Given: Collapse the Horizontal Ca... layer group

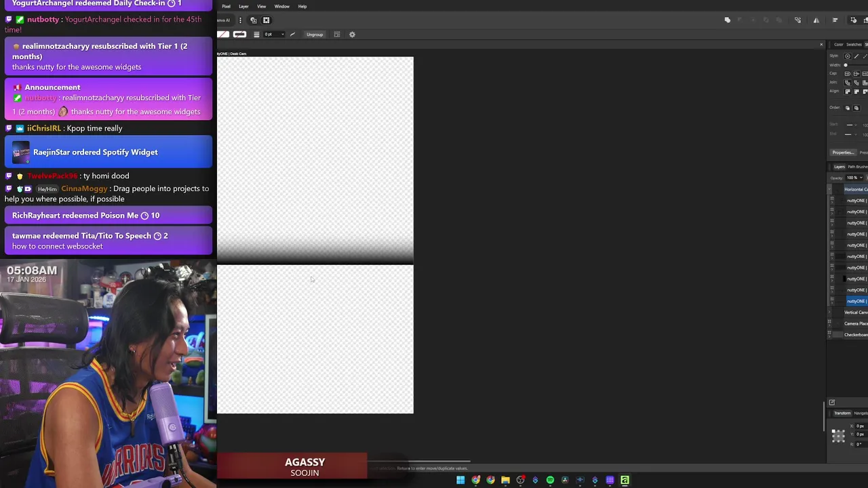Looking at the screenshot, I should click(x=829, y=190).
